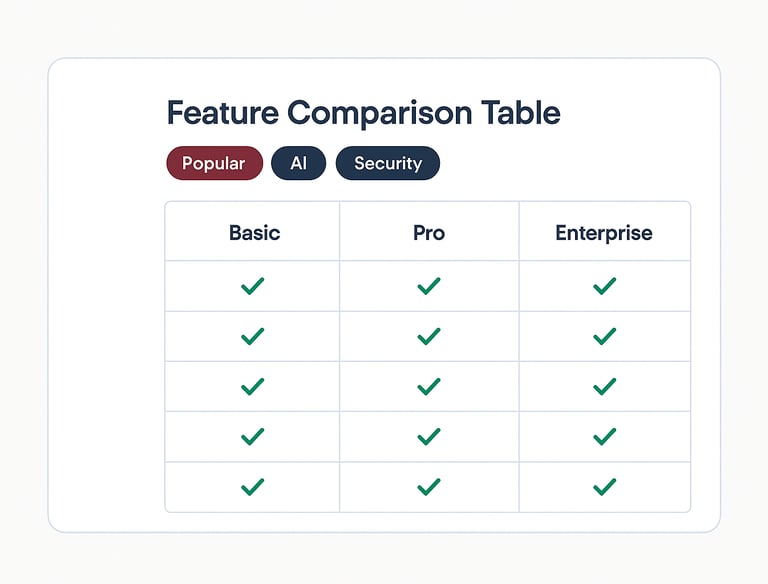Select the AI tag pill
The height and width of the screenshot is (584, 768).
pyautogui.click(x=298, y=163)
